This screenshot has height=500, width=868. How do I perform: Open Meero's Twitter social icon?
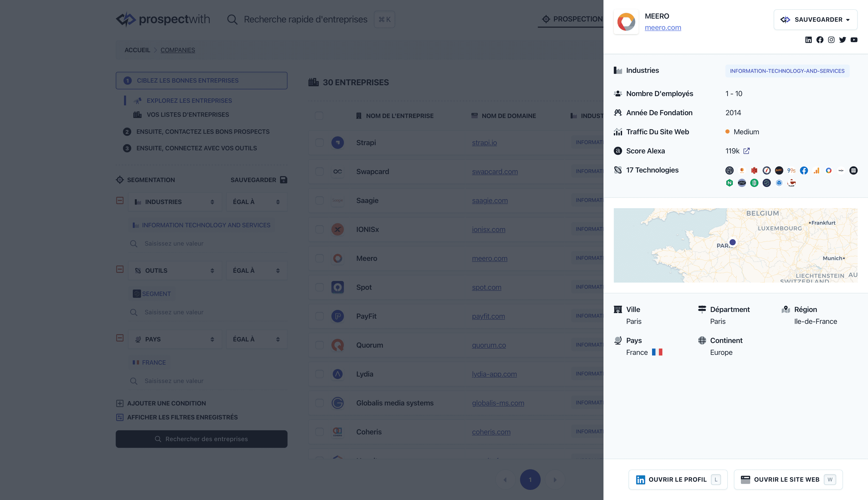click(x=842, y=40)
